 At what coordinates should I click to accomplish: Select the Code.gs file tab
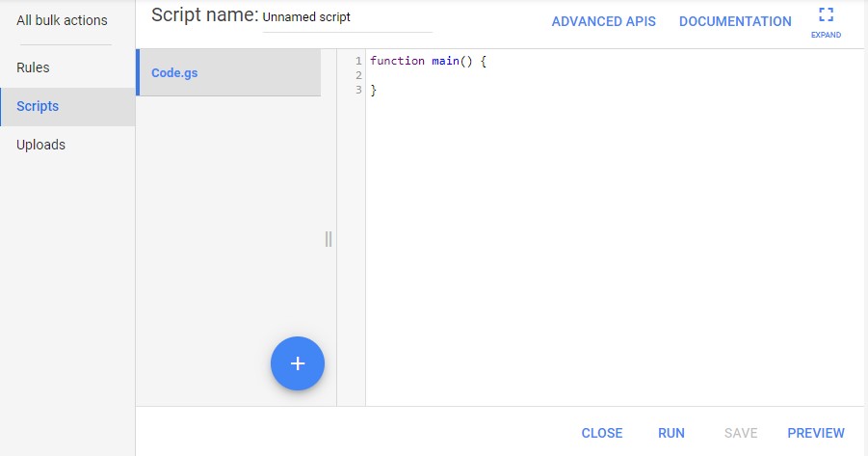[228, 72]
